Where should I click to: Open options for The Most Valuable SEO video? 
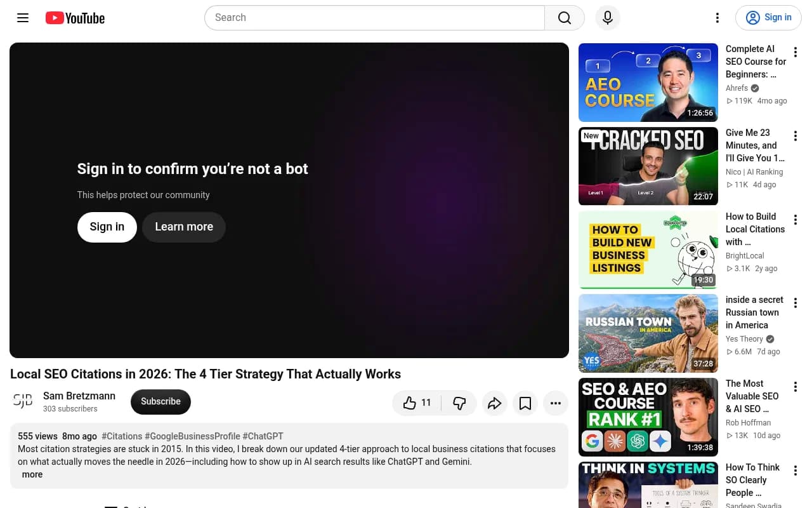pyautogui.click(x=796, y=387)
